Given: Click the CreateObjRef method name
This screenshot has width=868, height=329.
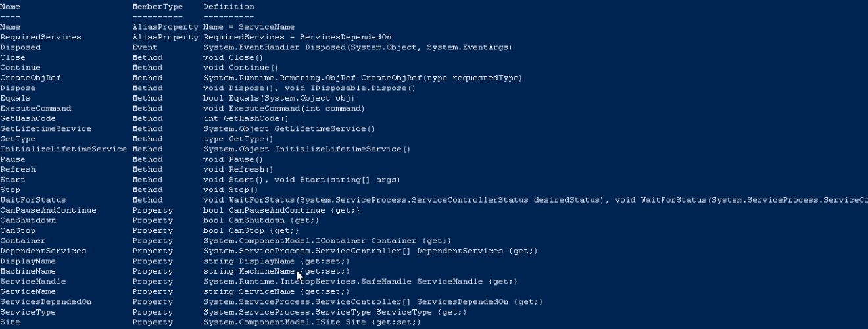Looking at the screenshot, I should [30, 78].
